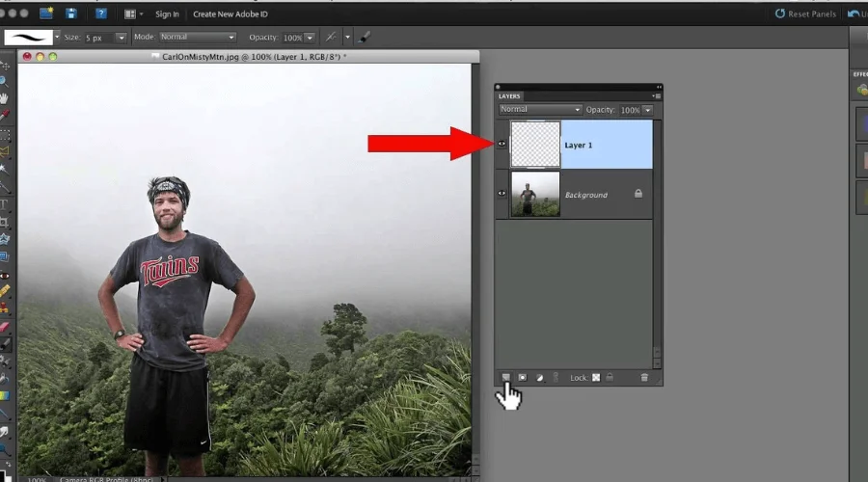The height and width of the screenshot is (482, 868).
Task: Click the brush icon at end of options bar
Action: [x=365, y=37]
